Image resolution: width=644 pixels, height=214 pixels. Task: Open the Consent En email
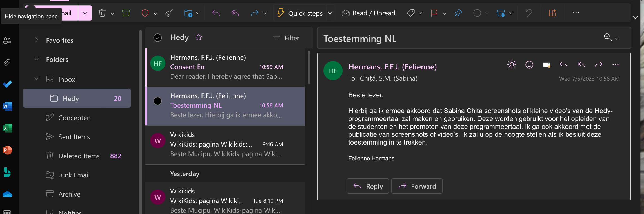coord(225,67)
